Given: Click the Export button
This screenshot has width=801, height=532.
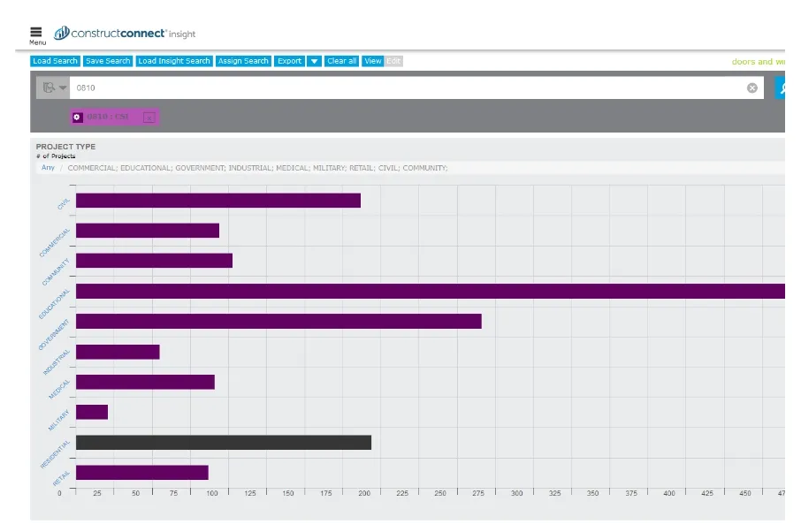Looking at the screenshot, I should [x=290, y=61].
